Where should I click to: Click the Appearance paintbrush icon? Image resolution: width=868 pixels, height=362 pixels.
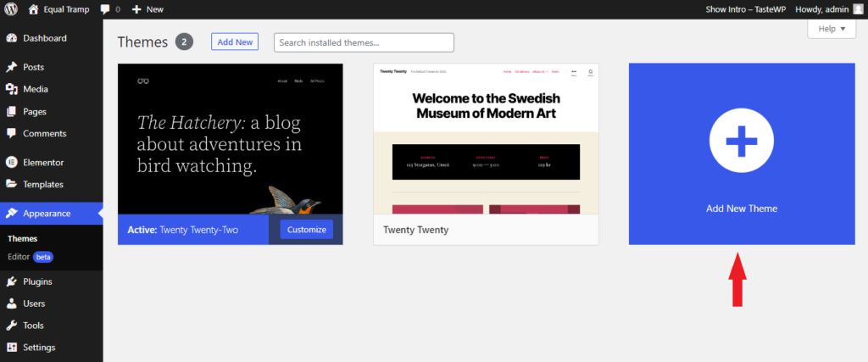coord(11,213)
